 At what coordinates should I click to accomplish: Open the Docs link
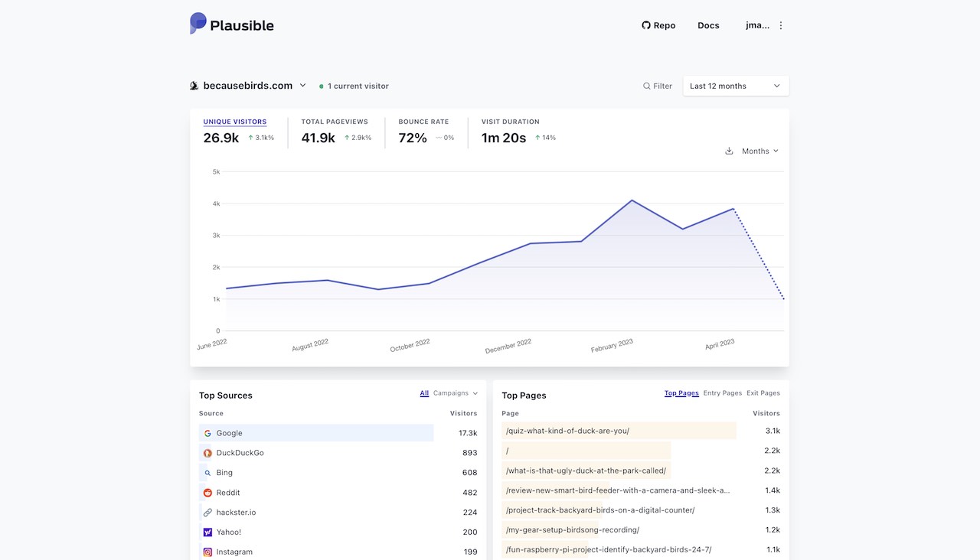coord(708,25)
